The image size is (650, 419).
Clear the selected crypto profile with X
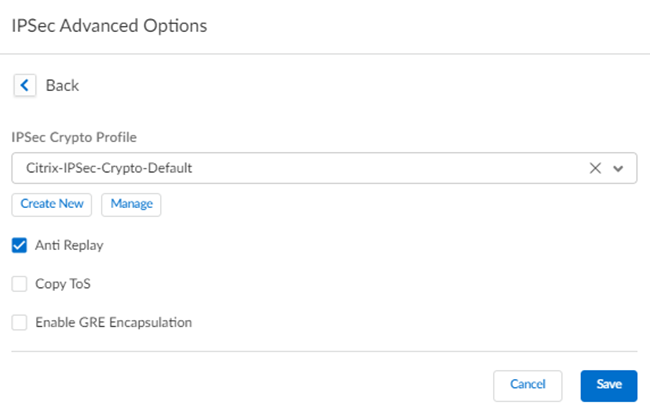[x=595, y=168]
